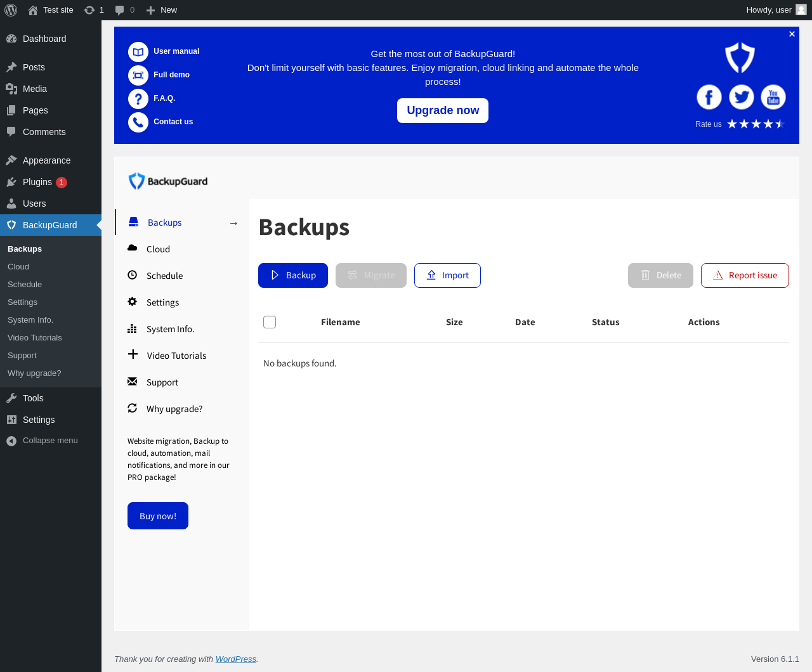Click the greyed Migrate button

click(x=371, y=275)
